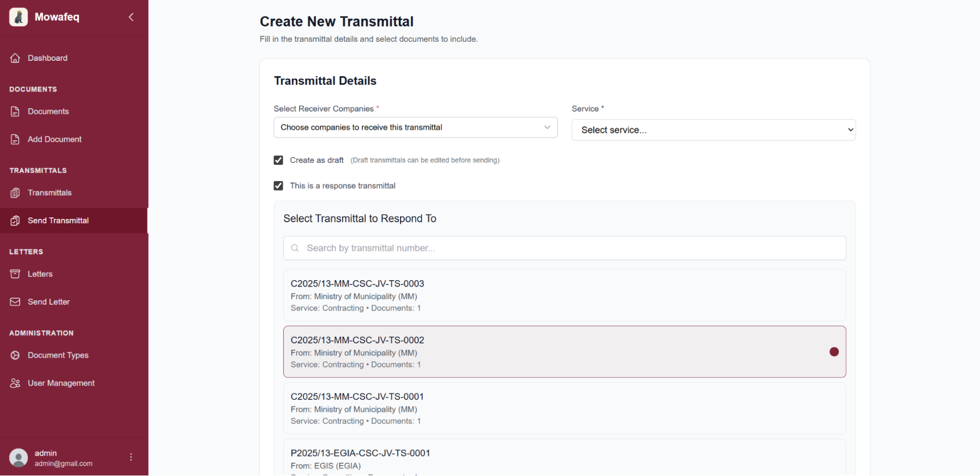
Task: Click the Mowafeq logo icon
Action: (18, 17)
